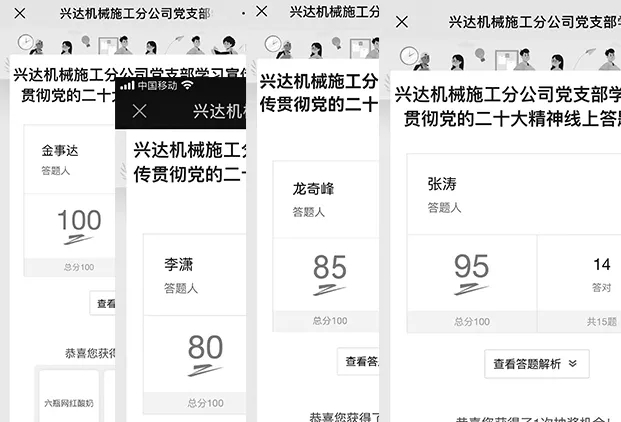Select the 六瓶网红酸奶 prize card
This screenshot has width=621, height=422.
[68, 403]
